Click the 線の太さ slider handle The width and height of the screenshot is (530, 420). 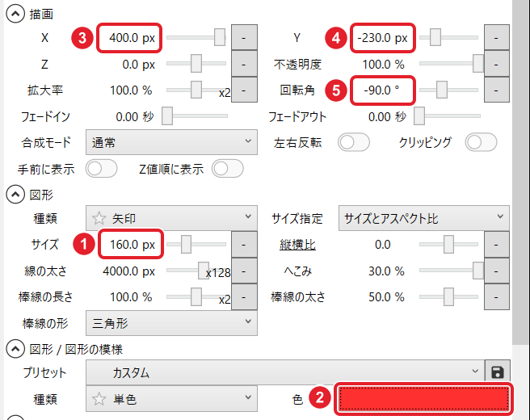pos(203,271)
